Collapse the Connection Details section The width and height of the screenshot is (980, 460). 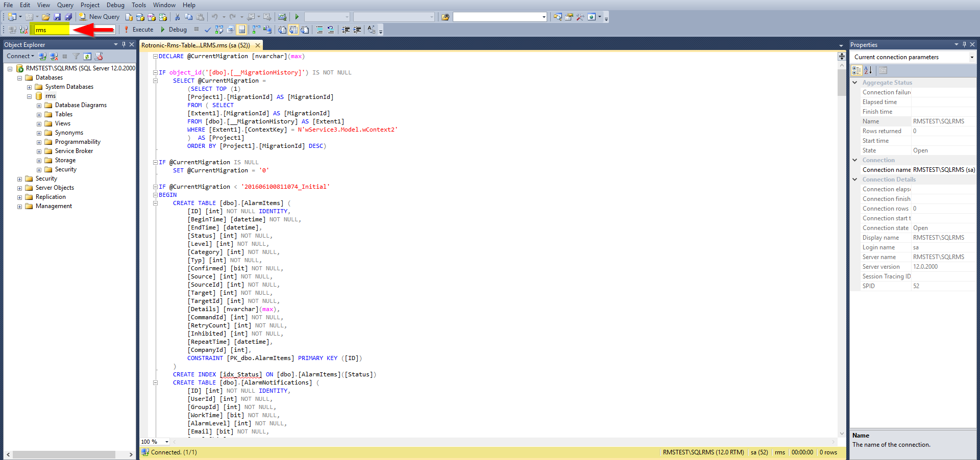click(x=855, y=180)
